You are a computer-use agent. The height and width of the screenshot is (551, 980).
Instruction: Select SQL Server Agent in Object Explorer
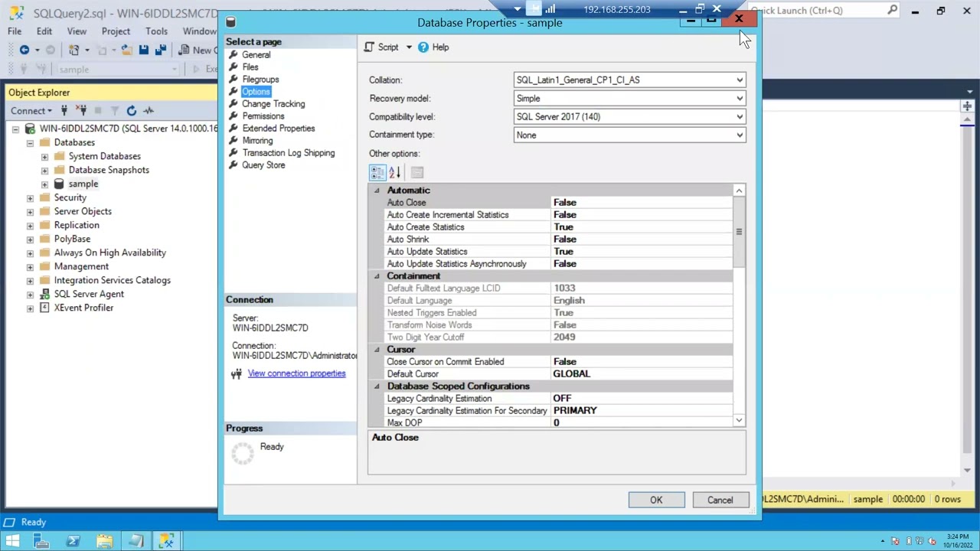[89, 295]
